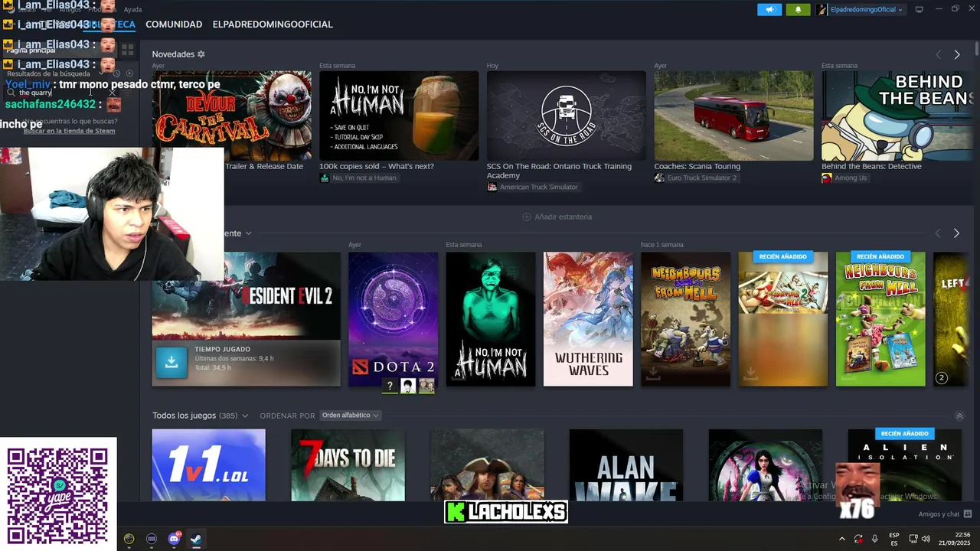Open the network tray icon

(x=913, y=539)
